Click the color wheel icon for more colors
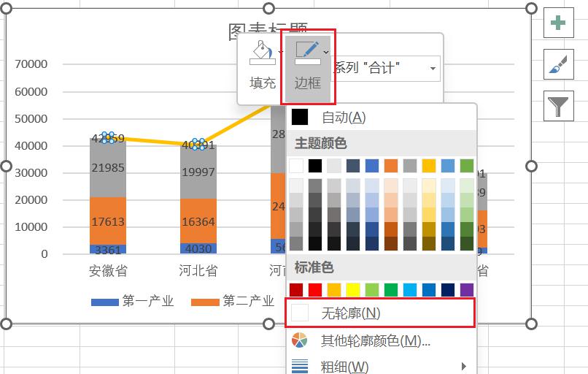 [x=299, y=340]
